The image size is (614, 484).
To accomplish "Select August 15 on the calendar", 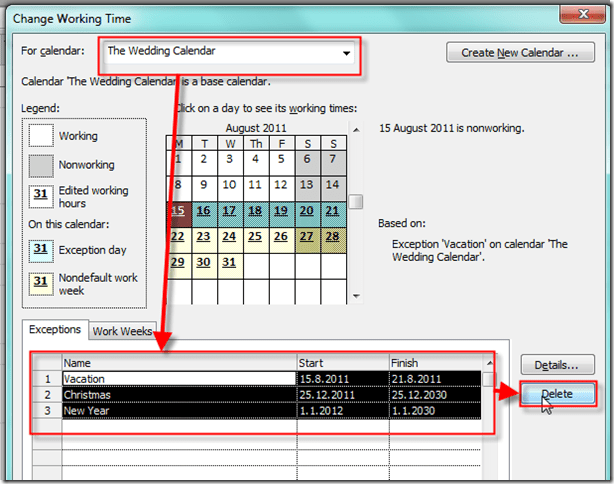I will pos(177,210).
